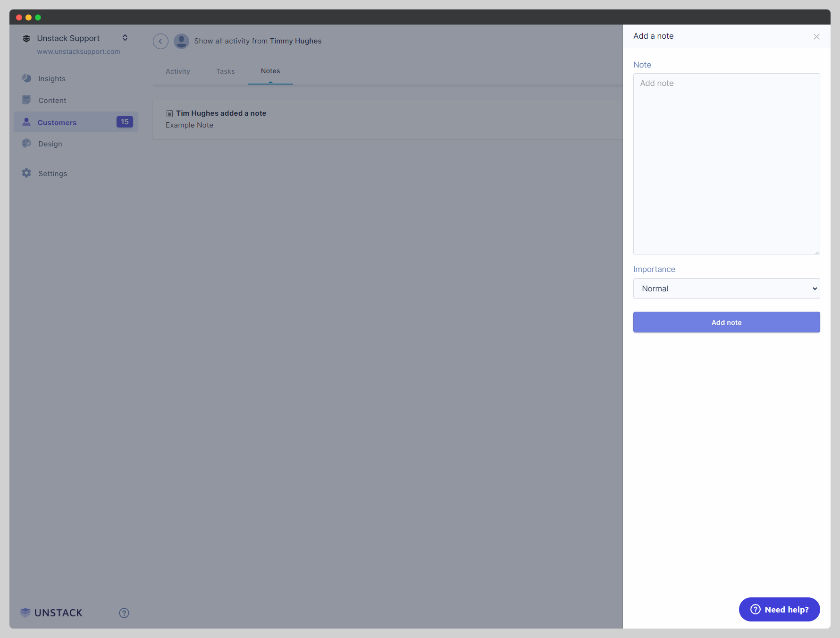Click the Unstack layers logo at top left
This screenshot has height=638, width=840.
tap(26, 38)
